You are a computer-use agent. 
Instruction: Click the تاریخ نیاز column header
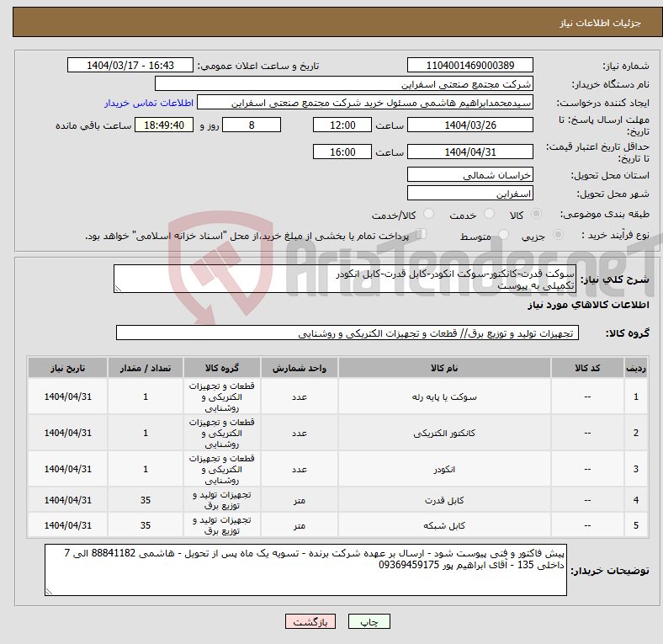pos(68,368)
